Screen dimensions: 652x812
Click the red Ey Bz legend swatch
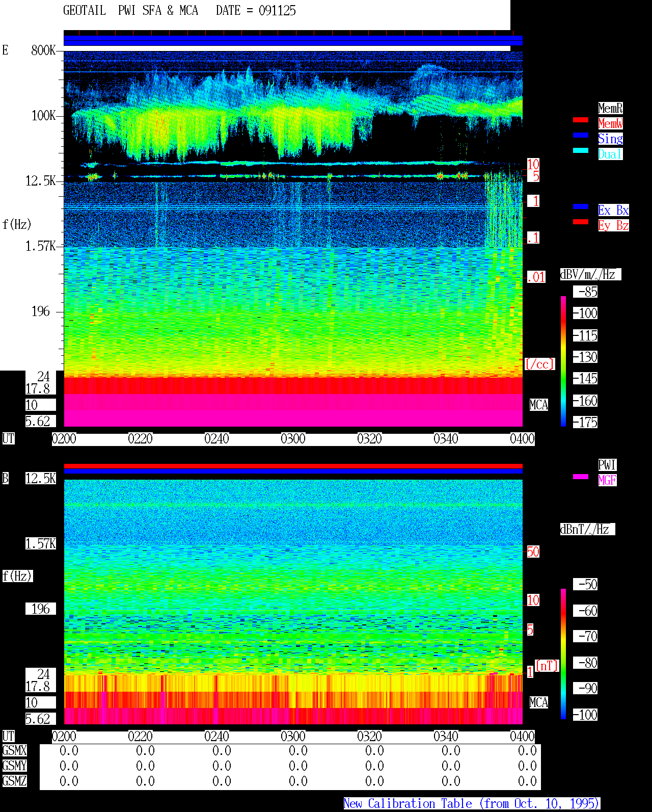click(x=581, y=222)
